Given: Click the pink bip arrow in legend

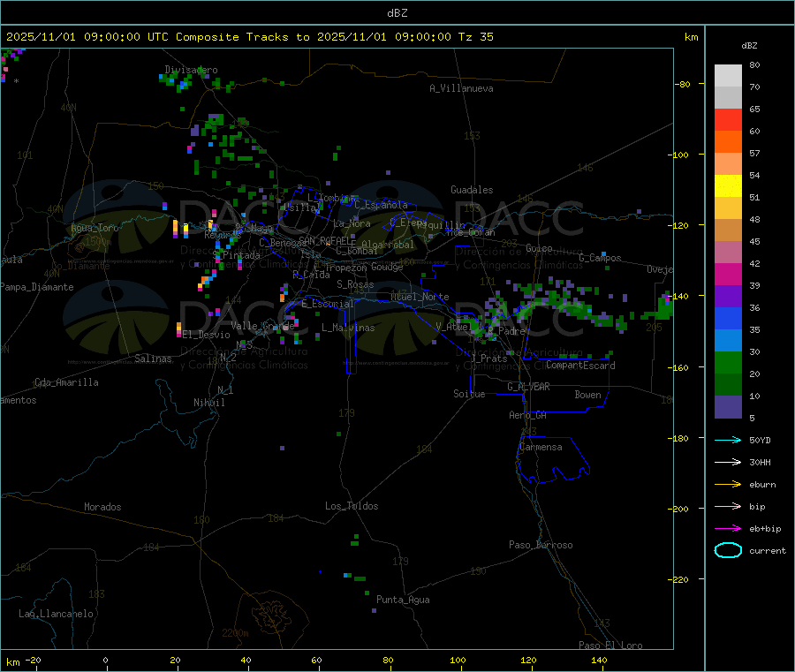Looking at the screenshot, I should (x=728, y=506).
